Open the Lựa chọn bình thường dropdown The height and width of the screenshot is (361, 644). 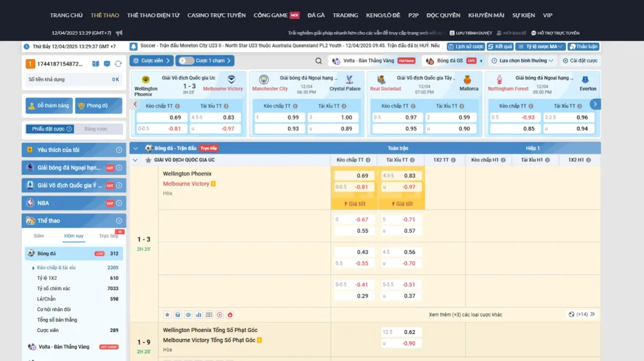(523, 61)
